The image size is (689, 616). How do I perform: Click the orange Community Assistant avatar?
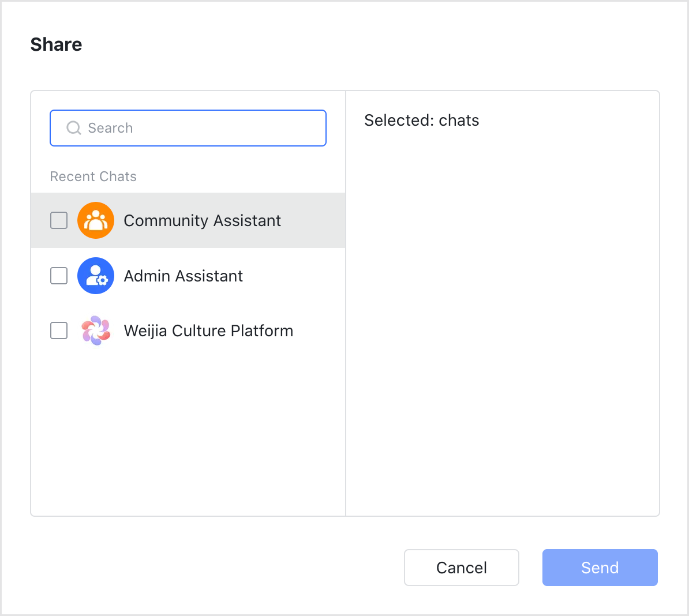tap(96, 220)
